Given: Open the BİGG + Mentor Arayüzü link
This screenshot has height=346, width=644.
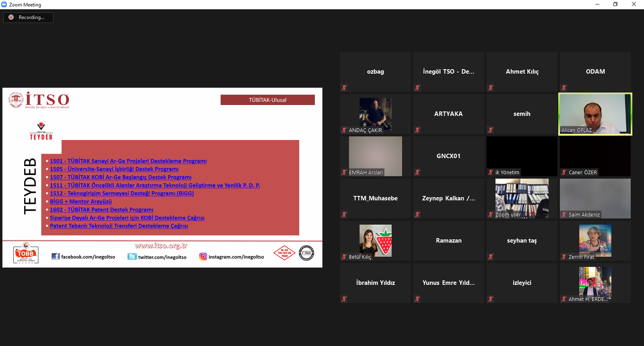Looking at the screenshot, I should click(x=80, y=201).
